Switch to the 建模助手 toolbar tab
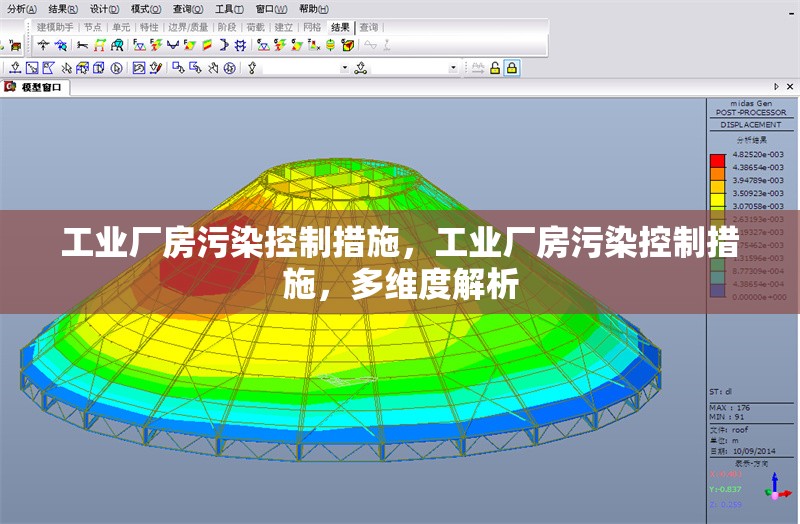The image size is (800, 524). [x=55, y=27]
